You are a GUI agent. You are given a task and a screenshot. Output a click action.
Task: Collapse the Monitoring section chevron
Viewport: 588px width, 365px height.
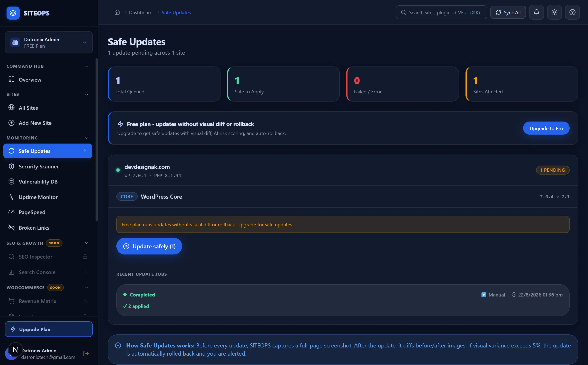(x=87, y=138)
